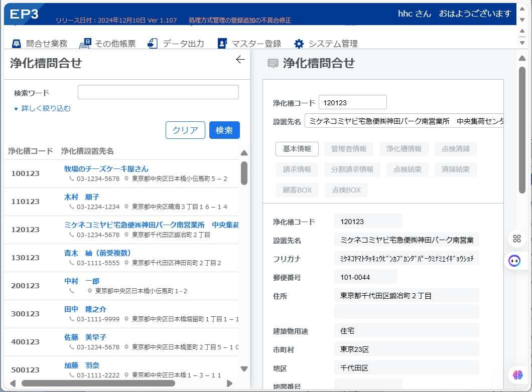Click the 浄化槽コード field showing 120123
The width and height of the screenshot is (532, 392).
tap(352, 102)
